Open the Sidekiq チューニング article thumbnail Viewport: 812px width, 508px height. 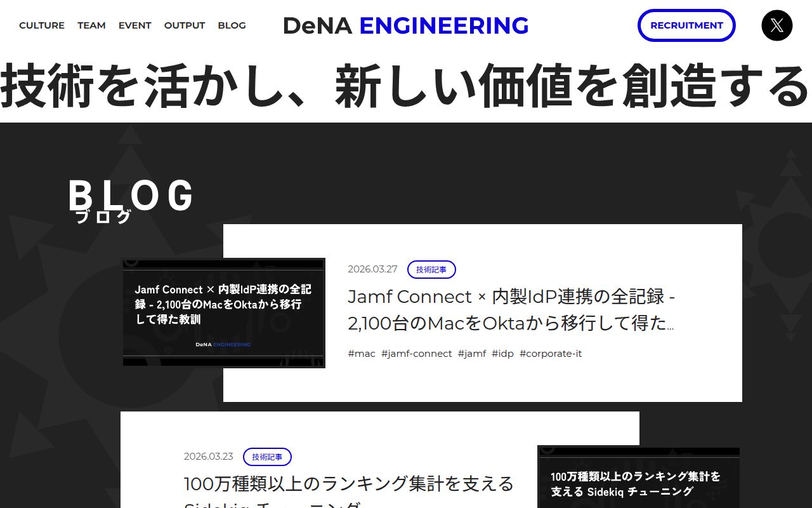point(638,476)
